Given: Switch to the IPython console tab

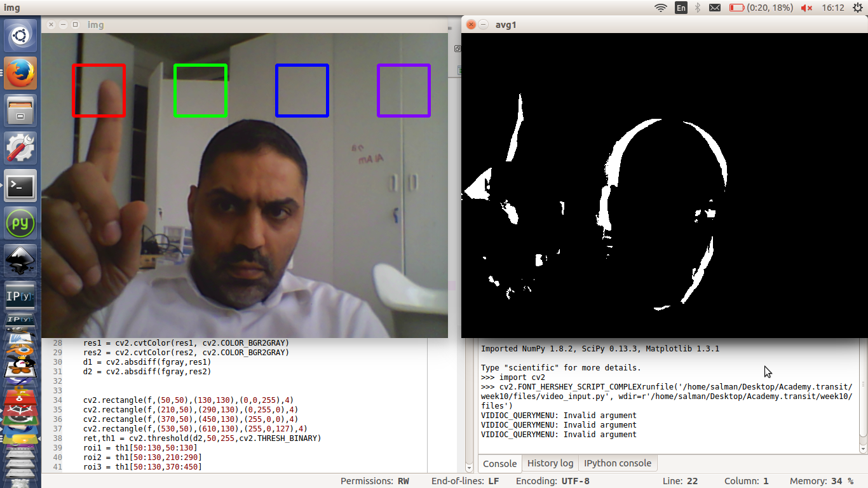Looking at the screenshot, I should pos(618,463).
